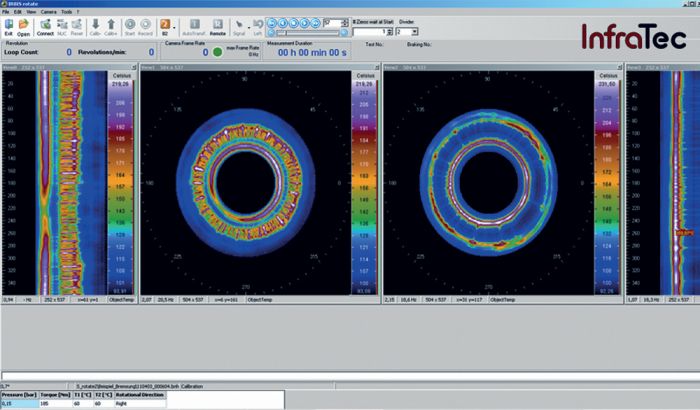This screenshot has height=410, width=700.
Task: Click the middle stop playback button
Action: pos(293,23)
